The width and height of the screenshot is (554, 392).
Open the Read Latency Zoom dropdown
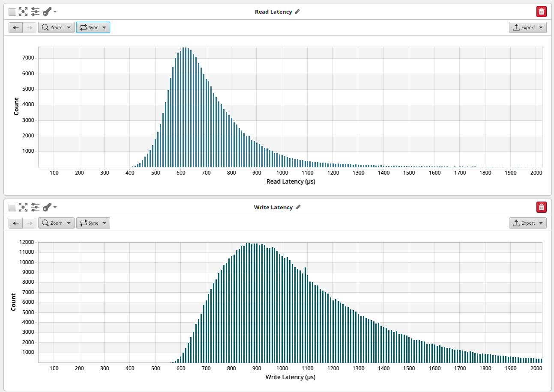[56, 27]
